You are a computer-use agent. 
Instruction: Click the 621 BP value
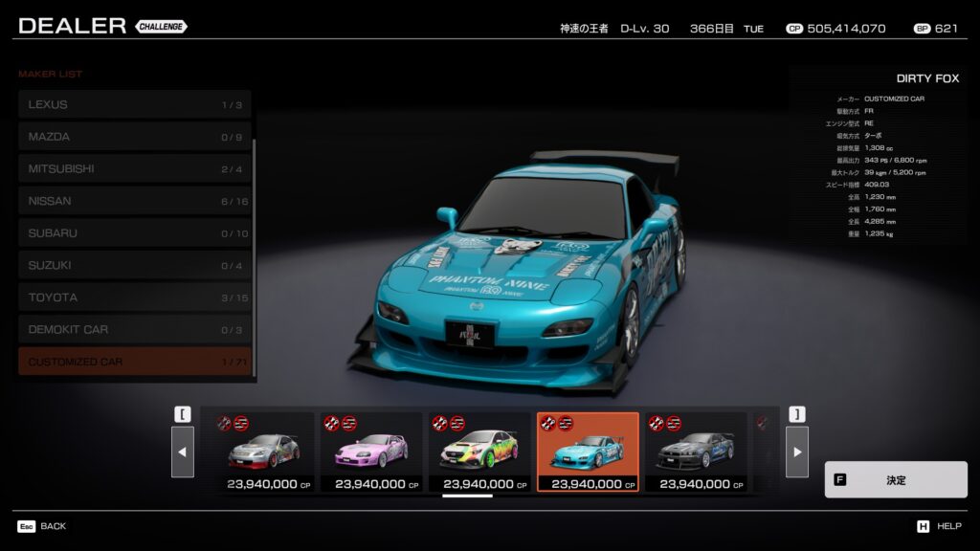click(x=947, y=29)
